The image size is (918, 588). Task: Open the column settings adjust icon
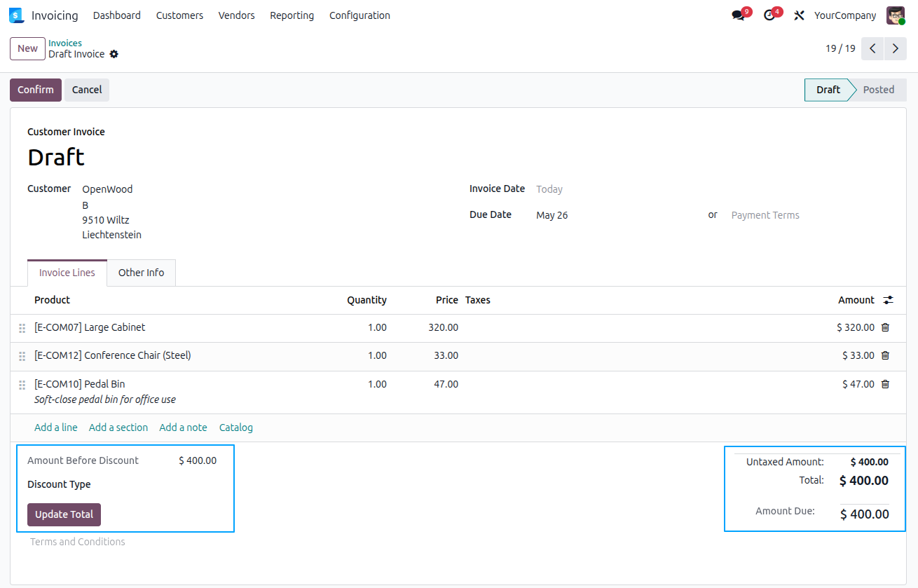(x=888, y=300)
